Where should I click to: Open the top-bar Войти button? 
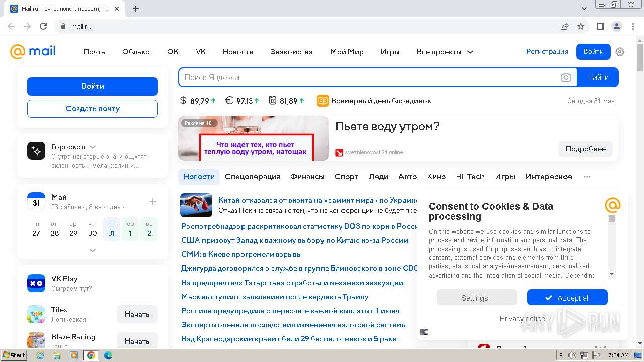tap(593, 52)
